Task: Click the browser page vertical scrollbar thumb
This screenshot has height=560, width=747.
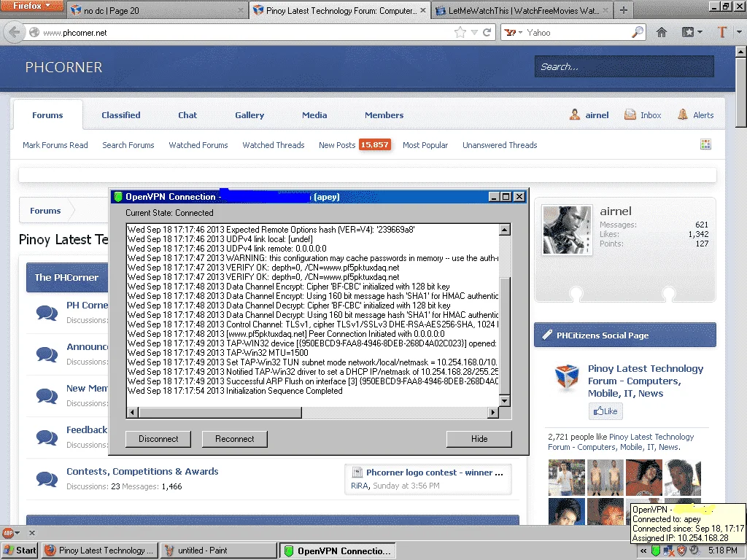Action: click(x=741, y=93)
